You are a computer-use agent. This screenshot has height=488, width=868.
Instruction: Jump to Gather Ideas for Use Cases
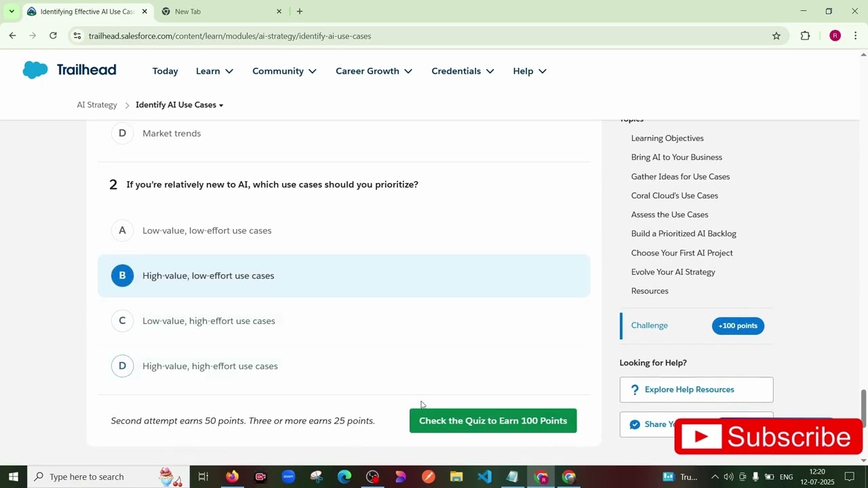[680, 177]
